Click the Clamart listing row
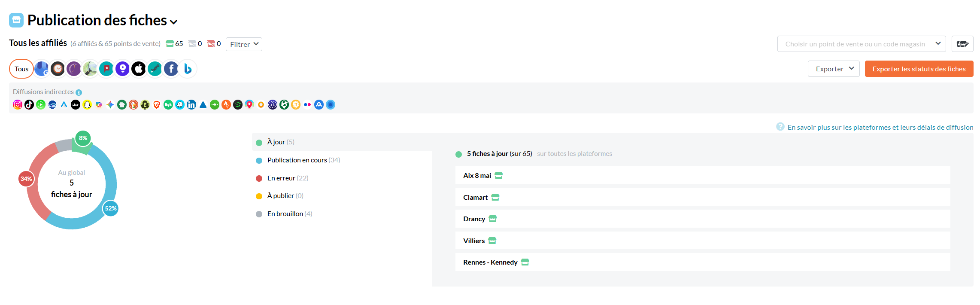Image resolution: width=980 pixels, height=305 pixels. pos(703,197)
